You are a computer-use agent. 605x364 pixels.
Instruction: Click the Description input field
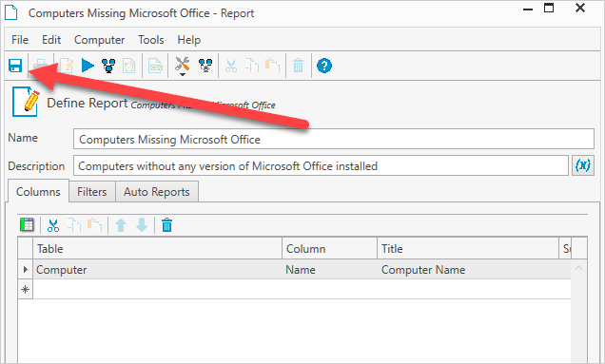[x=321, y=165]
